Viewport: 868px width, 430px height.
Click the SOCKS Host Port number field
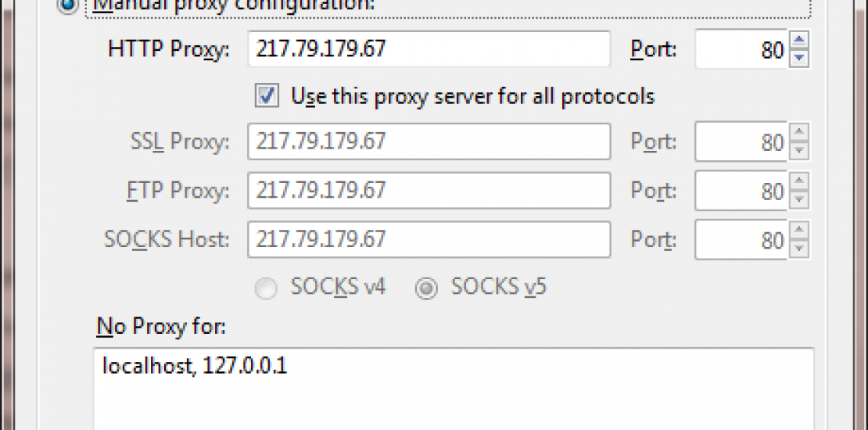coord(741,238)
